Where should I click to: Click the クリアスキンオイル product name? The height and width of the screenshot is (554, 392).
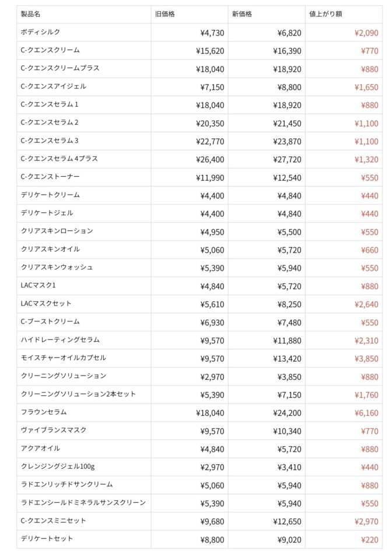[50, 249]
